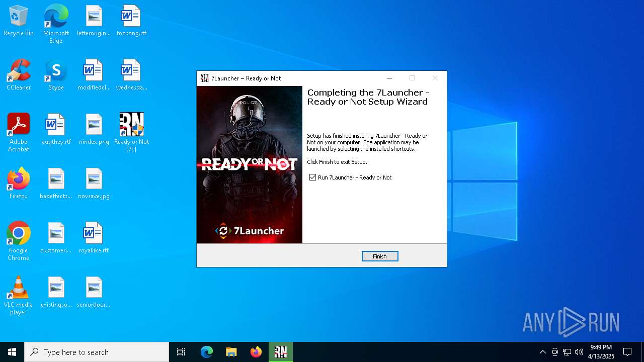Image resolution: width=644 pixels, height=362 pixels.
Task: Minimize the 7Launcher setup window
Action: coord(389,78)
